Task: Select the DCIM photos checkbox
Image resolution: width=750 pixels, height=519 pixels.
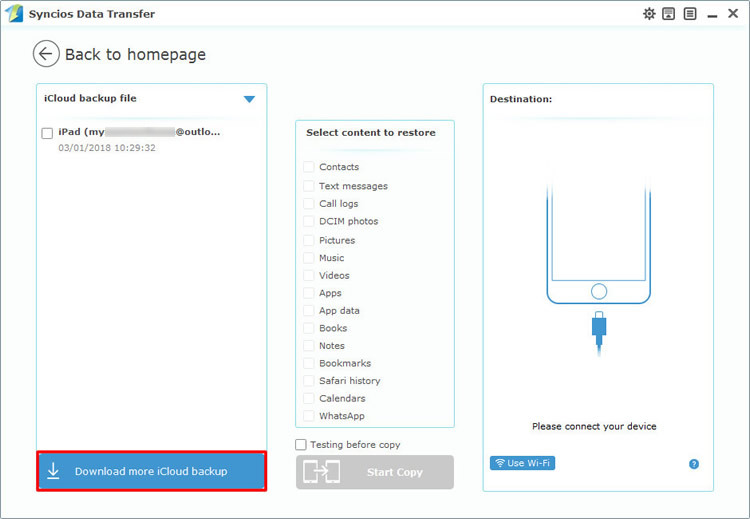Action: click(309, 221)
